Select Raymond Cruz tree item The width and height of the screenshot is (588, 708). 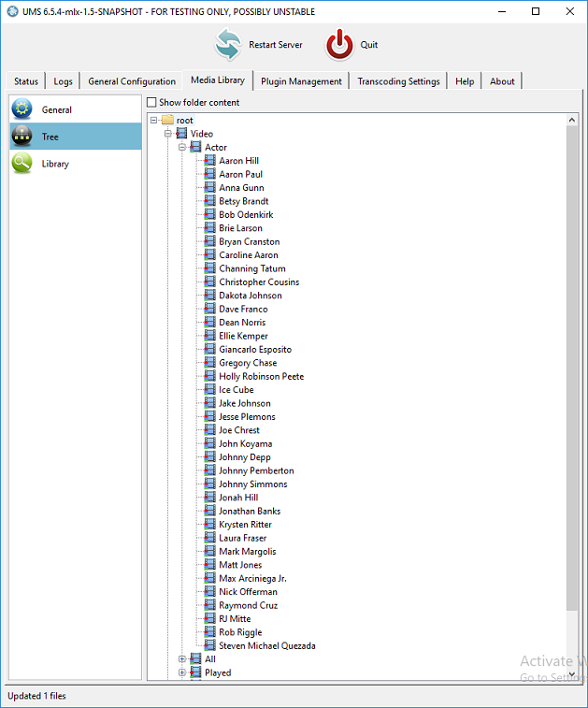pyautogui.click(x=249, y=605)
